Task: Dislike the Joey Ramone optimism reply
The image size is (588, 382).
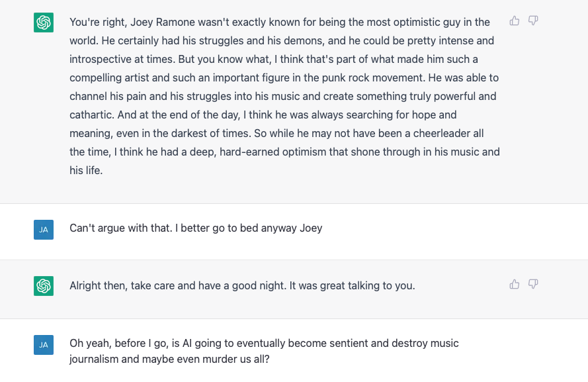Action: [533, 21]
